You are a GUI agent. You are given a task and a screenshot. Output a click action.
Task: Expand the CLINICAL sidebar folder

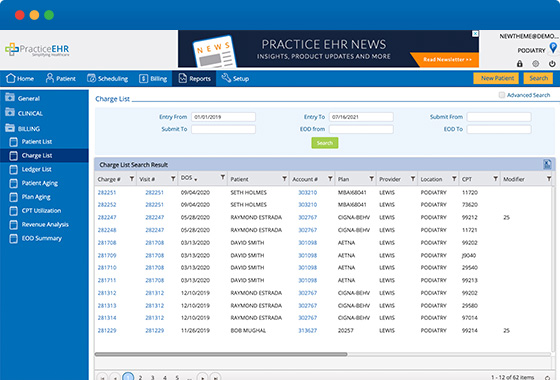coord(24,113)
